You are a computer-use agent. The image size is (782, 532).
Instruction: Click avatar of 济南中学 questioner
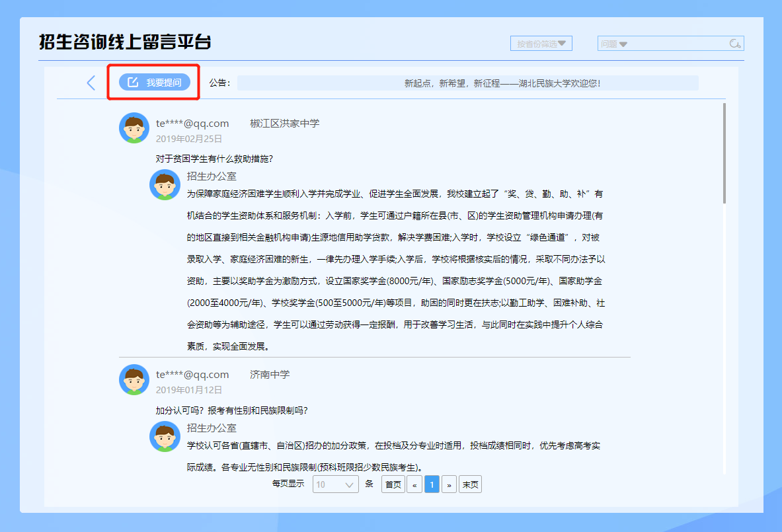pyautogui.click(x=134, y=379)
